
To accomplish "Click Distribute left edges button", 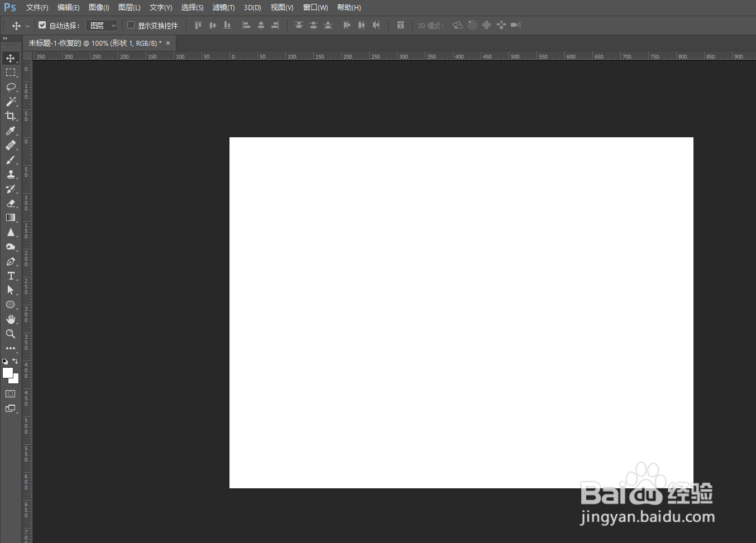I will tap(347, 25).
